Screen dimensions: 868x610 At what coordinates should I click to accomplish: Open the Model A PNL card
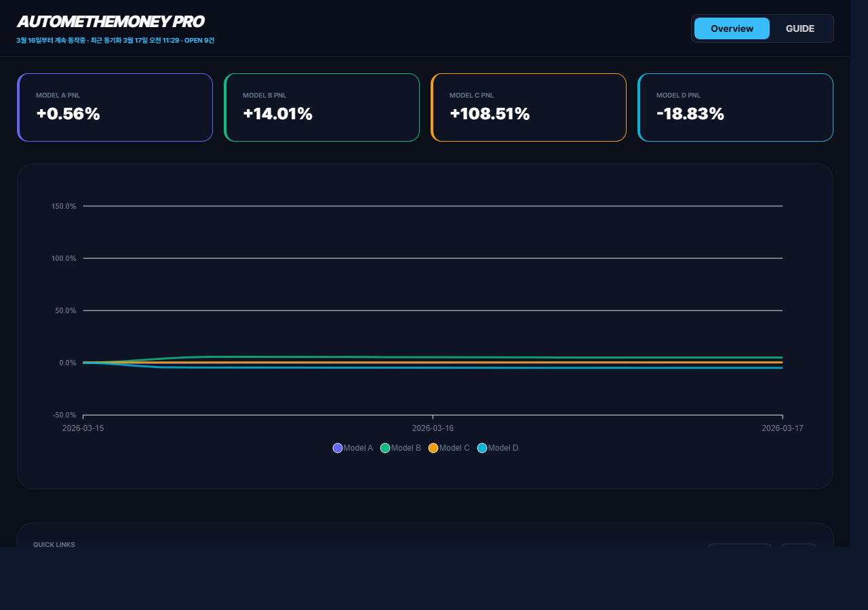[115, 108]
